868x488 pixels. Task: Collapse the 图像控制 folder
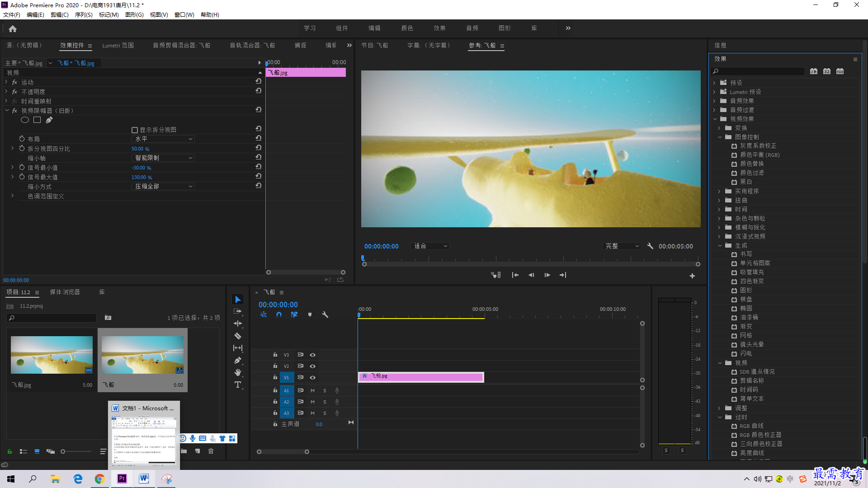(x=720, y=137)
